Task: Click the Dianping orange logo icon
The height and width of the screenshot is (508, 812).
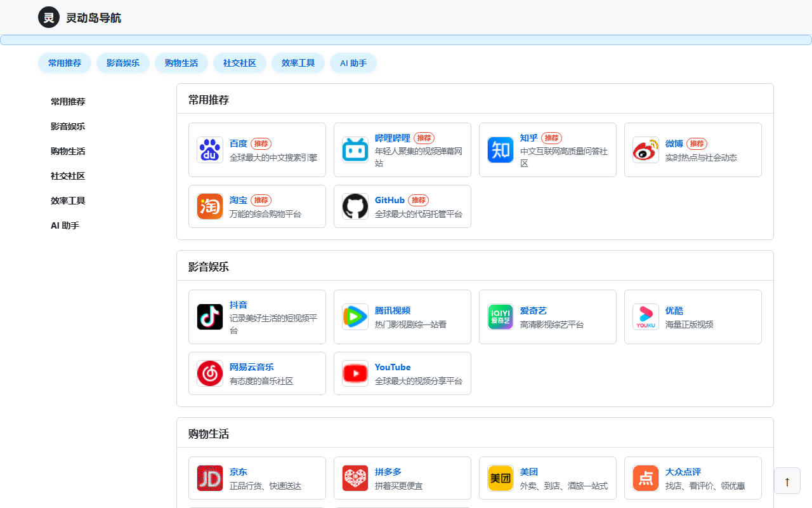Action: (x=646, y=478)
